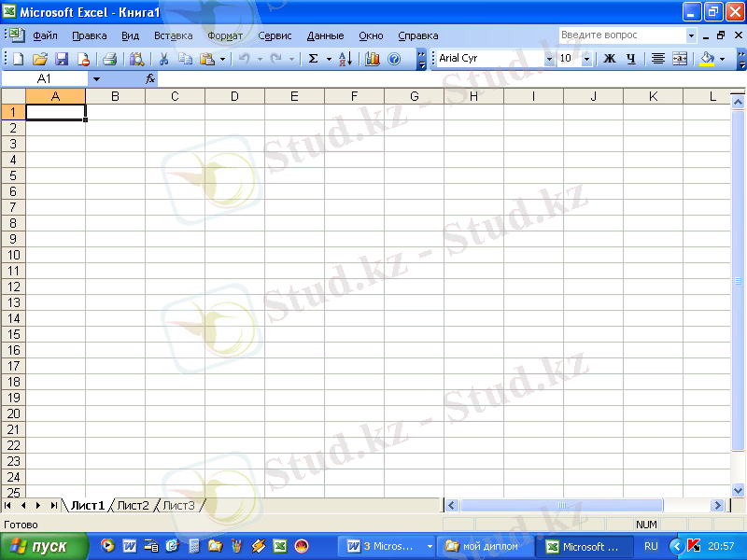
Task: Click the Undo arrow icon
Action: [x=244, y=59]
